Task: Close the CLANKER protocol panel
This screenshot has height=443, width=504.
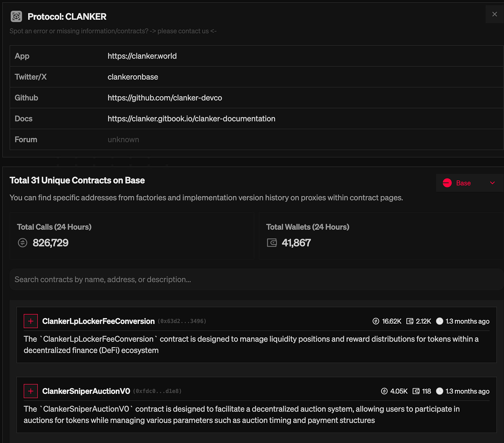Action: click(495, 14)
